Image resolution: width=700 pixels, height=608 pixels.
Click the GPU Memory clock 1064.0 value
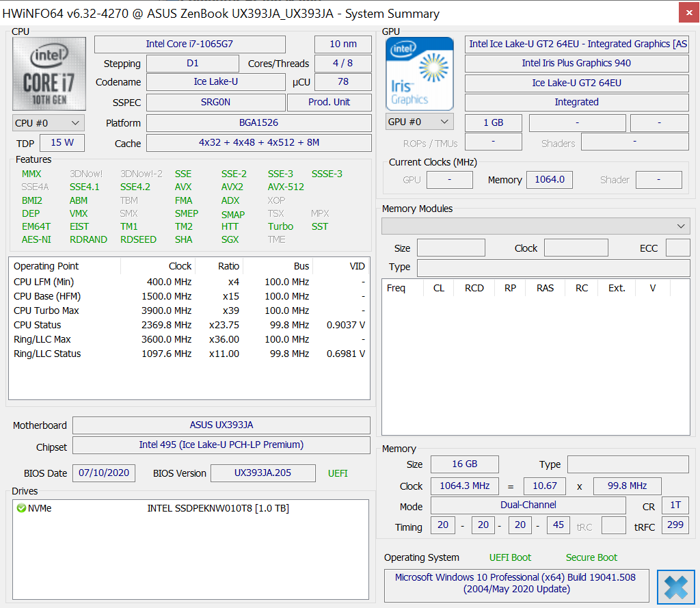(550, 180)
